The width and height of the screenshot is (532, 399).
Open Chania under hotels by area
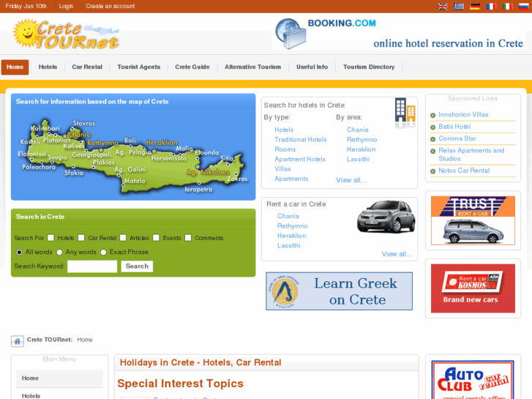pyautogui.click(x=358, y=130)
